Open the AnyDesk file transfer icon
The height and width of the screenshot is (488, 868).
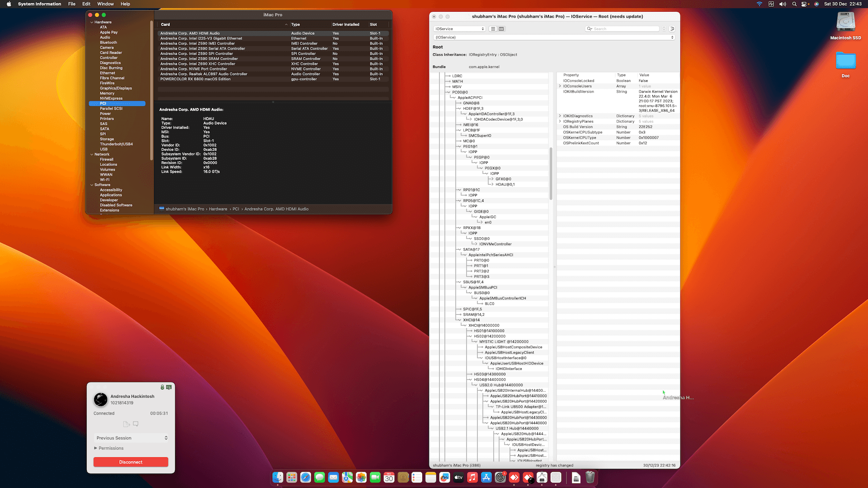[x=126, y=424]
